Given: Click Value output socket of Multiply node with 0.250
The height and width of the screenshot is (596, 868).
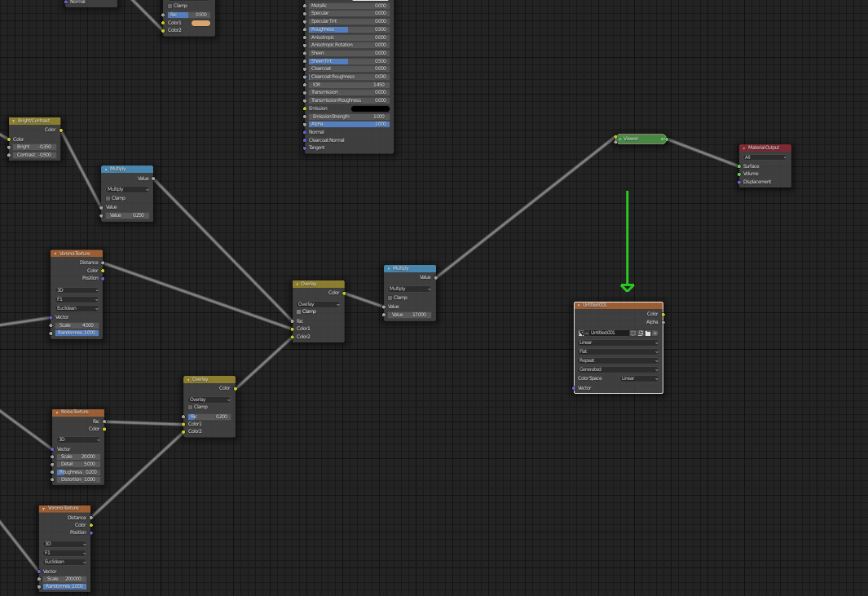Looking at the screenshot, I should pyautogui.click(x=153, y=179).
